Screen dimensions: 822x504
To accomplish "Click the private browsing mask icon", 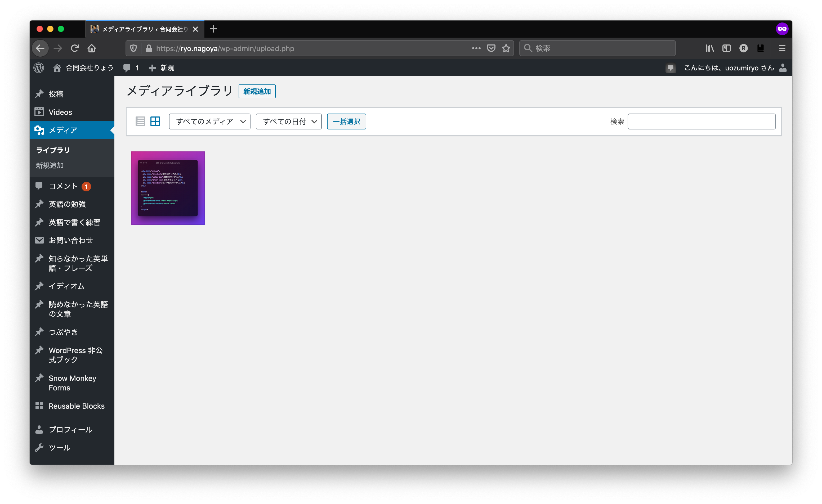I will point(782,29).
